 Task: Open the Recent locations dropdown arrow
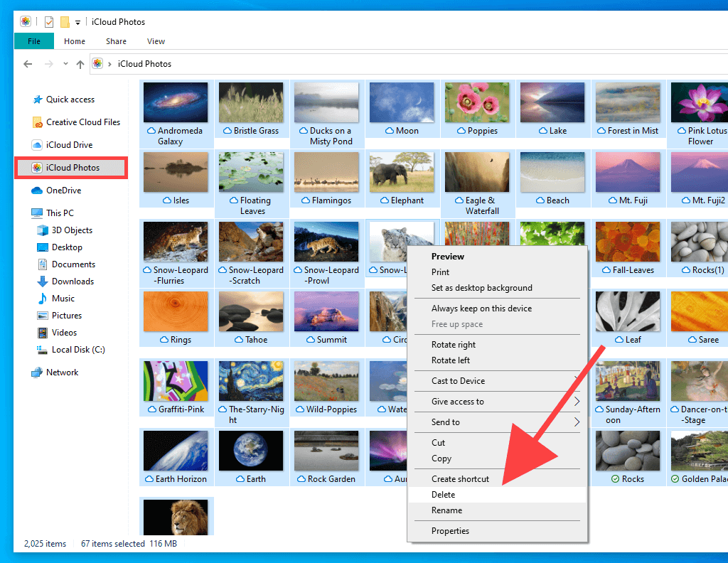pyautogui.click(x=65, y=64)
